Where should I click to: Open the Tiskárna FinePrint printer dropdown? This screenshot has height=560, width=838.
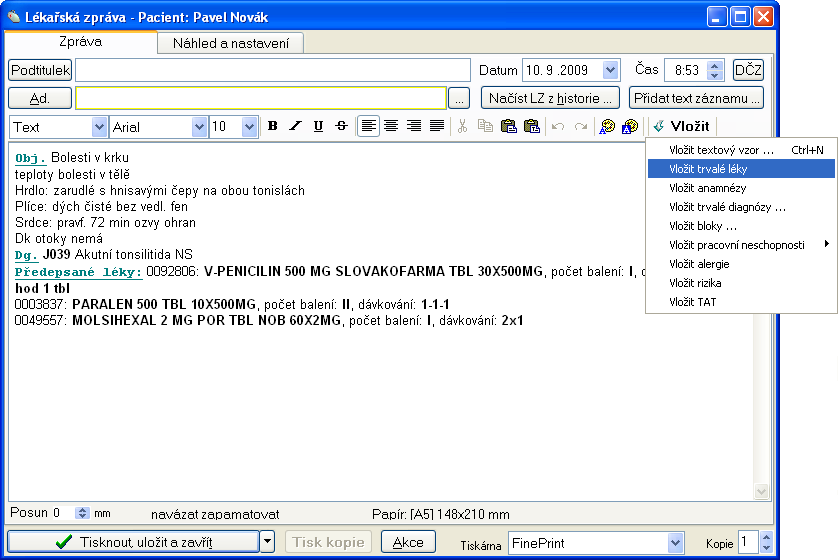pos(675,543)
